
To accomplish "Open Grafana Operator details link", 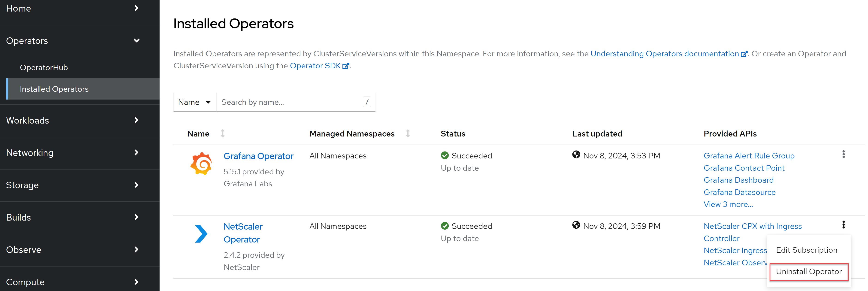I will pos(258,156).
